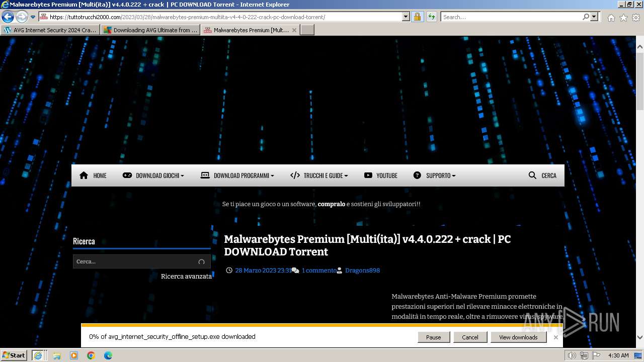Click the page vertical scrollbar thumb

[640, 80]
